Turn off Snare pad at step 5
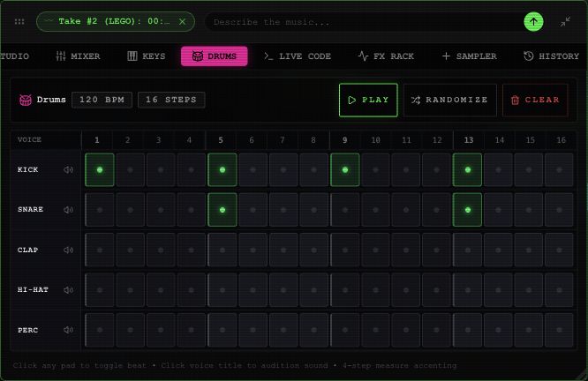The height and width of the screenshot is (381, 588). (222, 210)
